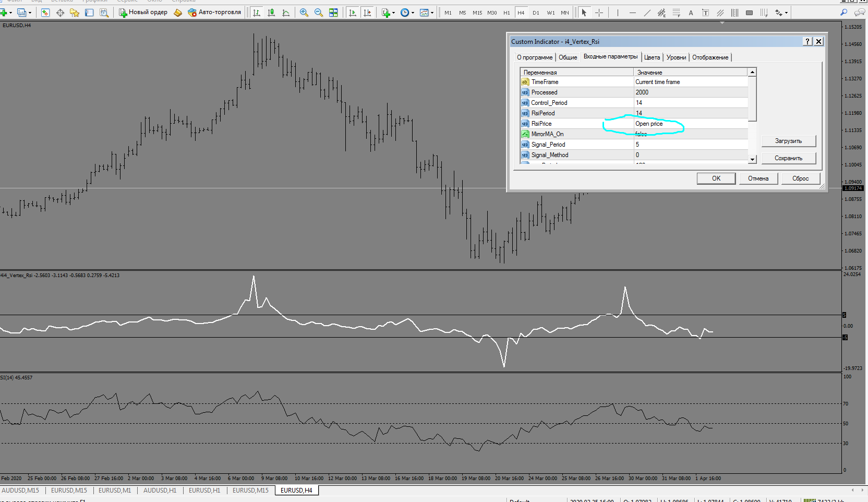
Task: Expand the periodicity clock dropdown arrow
Action: point(413,13)
